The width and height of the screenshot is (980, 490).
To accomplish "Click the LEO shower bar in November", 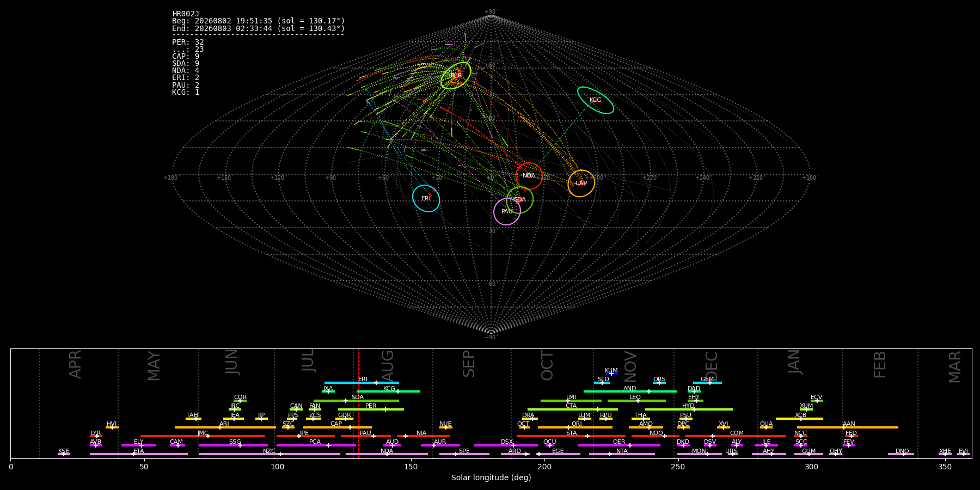I will [x=636, y=401].
